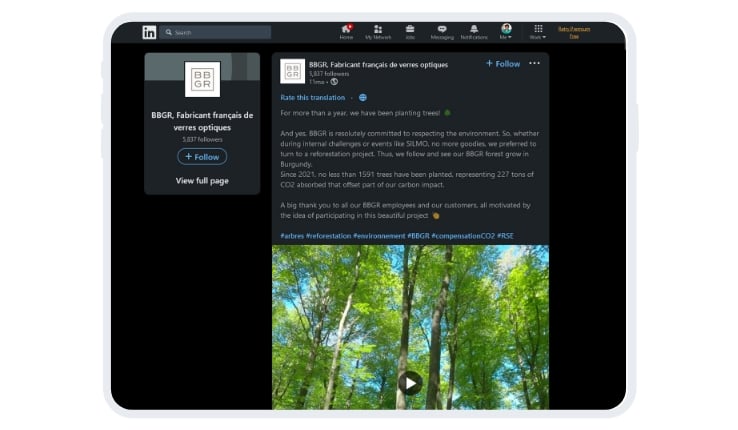Image resolution: width=738 pixels, height=430 pixels.
Task: Open the Messaging icon
Action: point(442,32)
